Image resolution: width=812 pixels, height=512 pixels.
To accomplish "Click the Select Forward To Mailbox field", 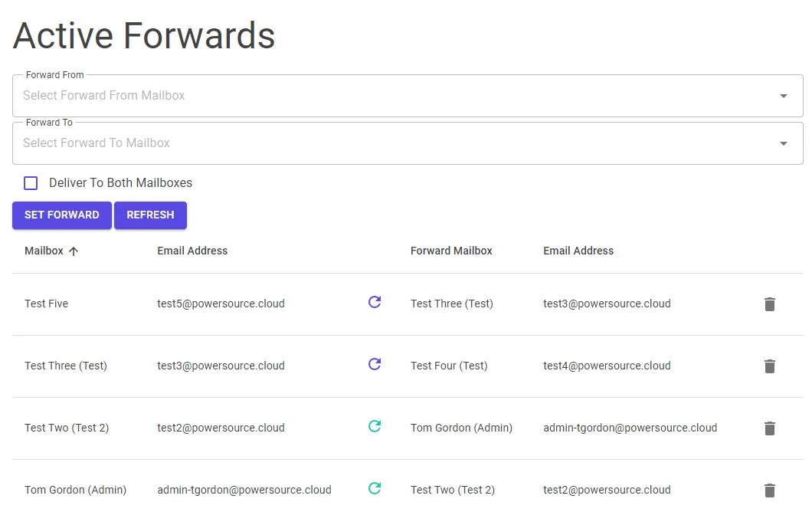I will (408, 143).
